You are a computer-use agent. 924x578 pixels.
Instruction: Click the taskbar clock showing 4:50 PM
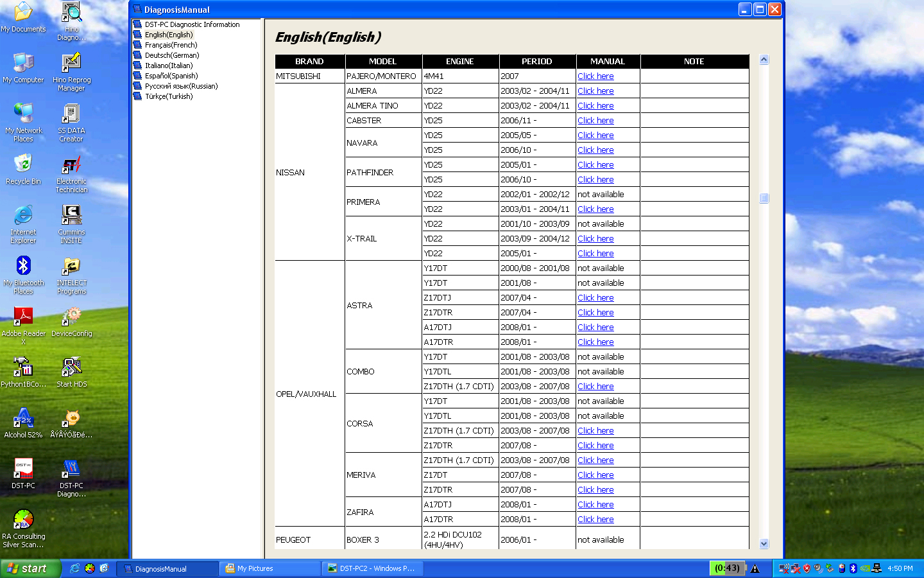coord(900,568)
